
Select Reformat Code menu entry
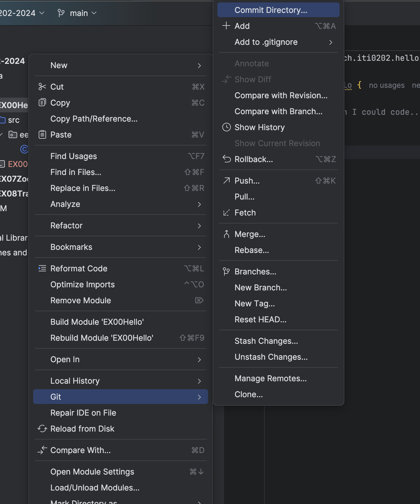(x=79, y=269)
